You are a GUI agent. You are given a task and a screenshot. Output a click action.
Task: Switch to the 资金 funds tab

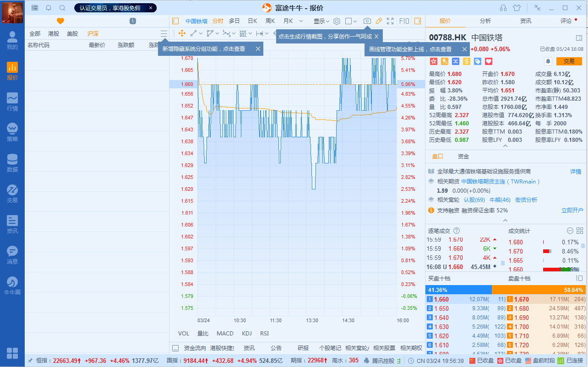coord(463,157)
